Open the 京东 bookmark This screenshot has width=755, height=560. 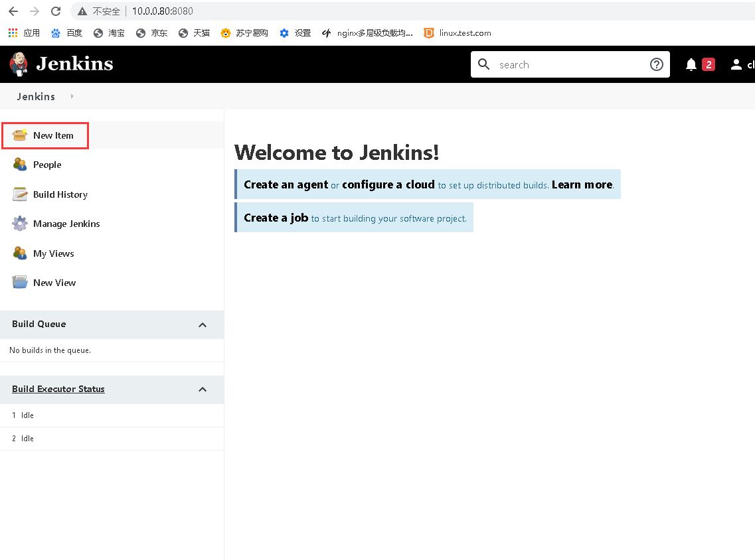(151, 33)
